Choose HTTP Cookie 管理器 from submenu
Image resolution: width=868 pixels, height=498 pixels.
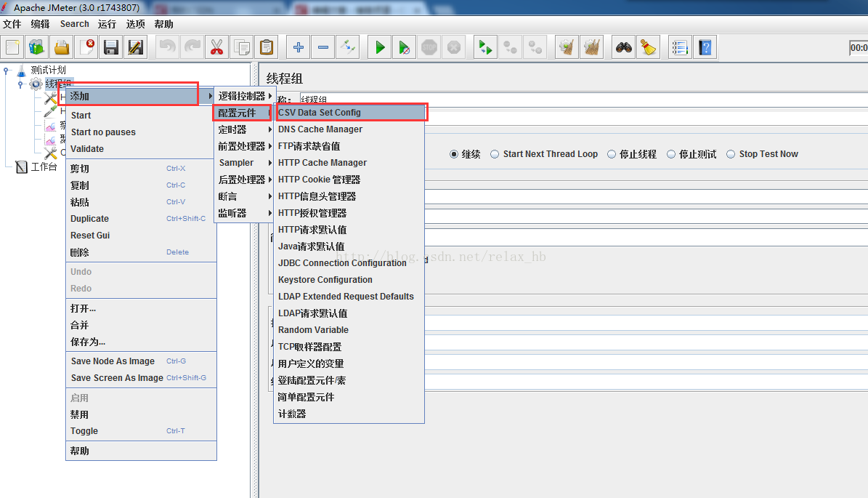click(350, 180)
